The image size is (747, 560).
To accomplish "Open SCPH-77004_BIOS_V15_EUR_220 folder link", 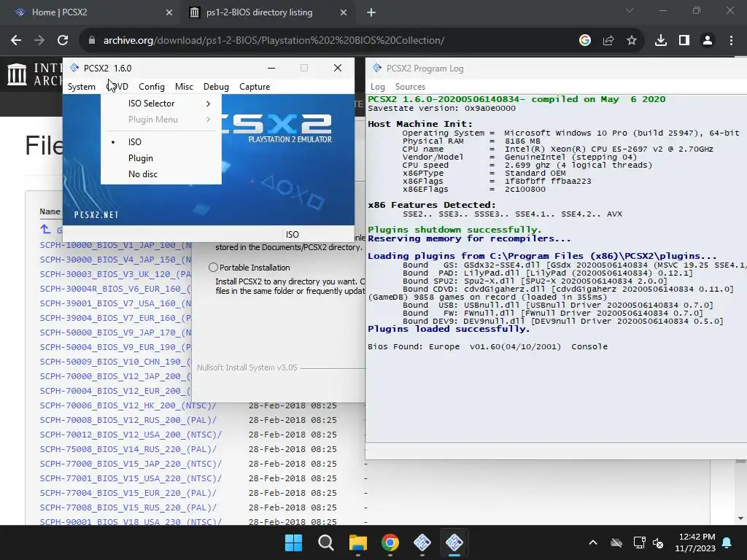I will coord(128,493).
